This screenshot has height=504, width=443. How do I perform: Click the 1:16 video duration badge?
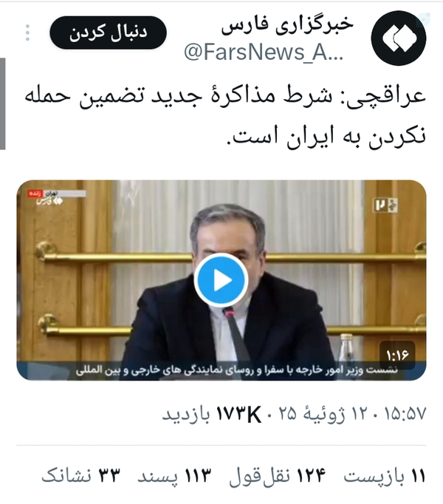pos(397,355)
